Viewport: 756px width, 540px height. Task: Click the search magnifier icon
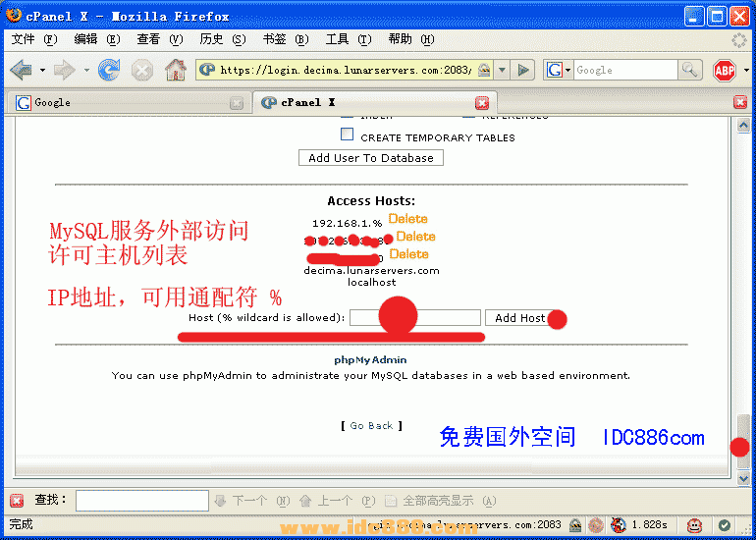pos(690,70)
